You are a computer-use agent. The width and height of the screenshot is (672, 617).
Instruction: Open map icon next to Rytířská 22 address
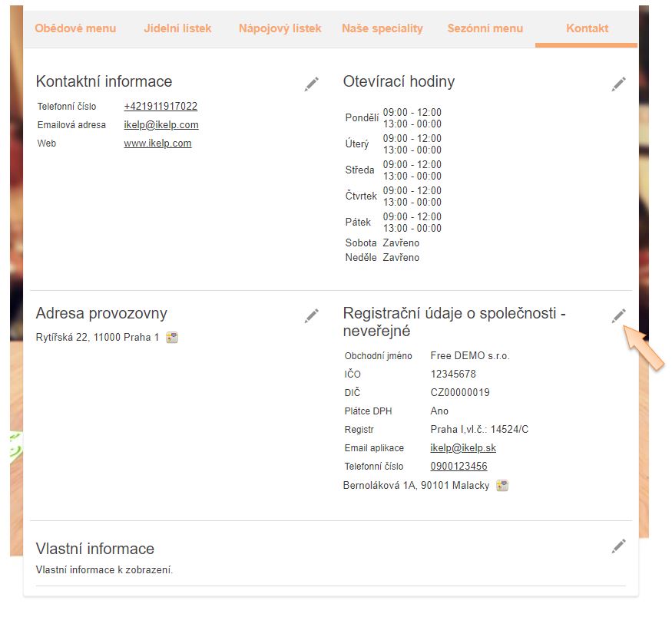(172, 337)
